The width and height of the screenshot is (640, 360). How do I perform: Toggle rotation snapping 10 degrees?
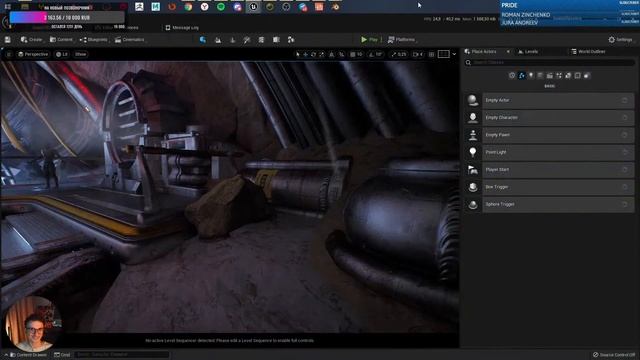(x=376, y=54)
